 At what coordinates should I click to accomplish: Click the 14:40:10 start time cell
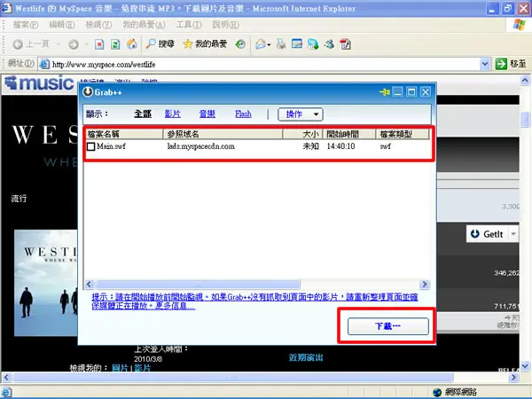pyautogui.click(x=340, y=146)
